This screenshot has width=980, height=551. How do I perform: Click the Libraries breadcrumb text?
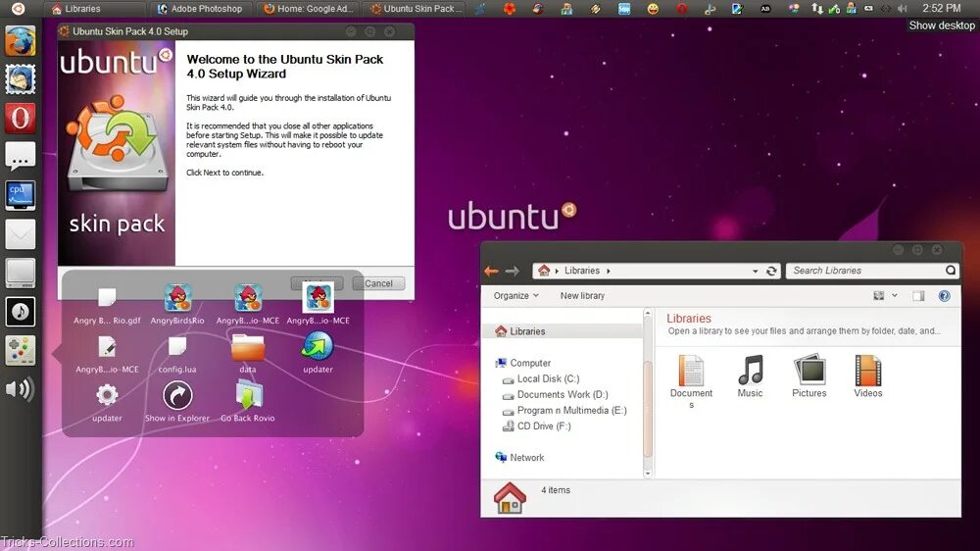582,271
